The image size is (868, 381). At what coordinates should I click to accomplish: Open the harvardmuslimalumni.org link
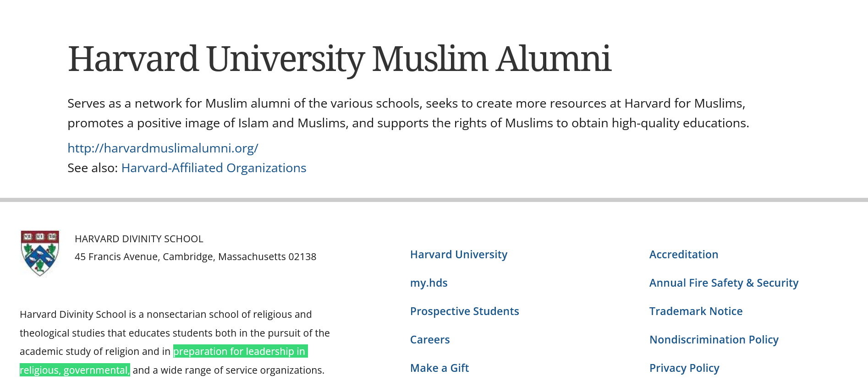[x=163, y=148]
